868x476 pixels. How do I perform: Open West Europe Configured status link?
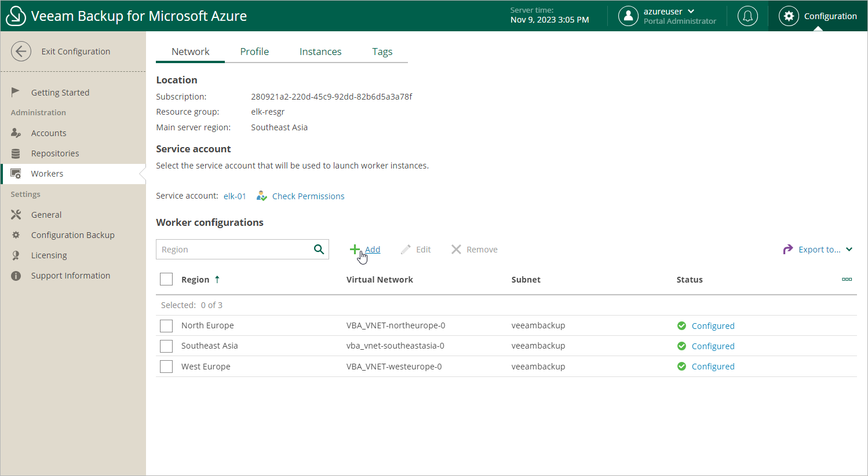713,367
